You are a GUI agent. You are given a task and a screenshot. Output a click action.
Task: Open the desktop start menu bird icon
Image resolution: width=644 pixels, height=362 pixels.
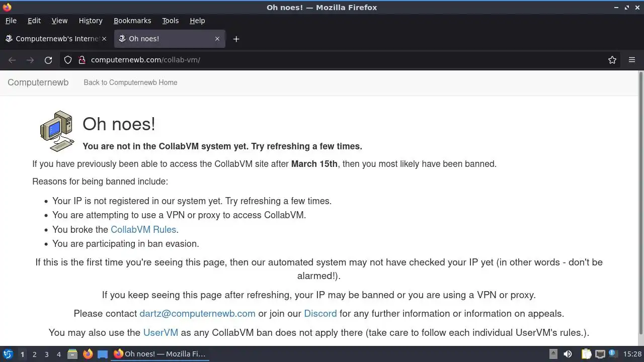[8, 354]
